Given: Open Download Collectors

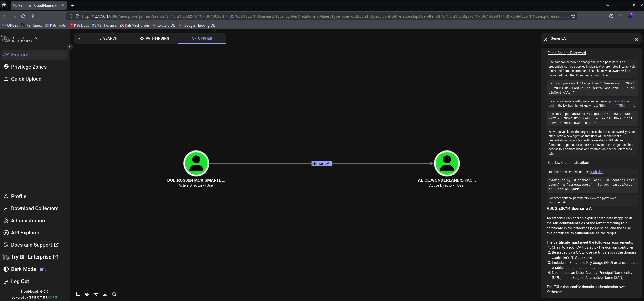Looking at the screenshot, I should (34, 208).
